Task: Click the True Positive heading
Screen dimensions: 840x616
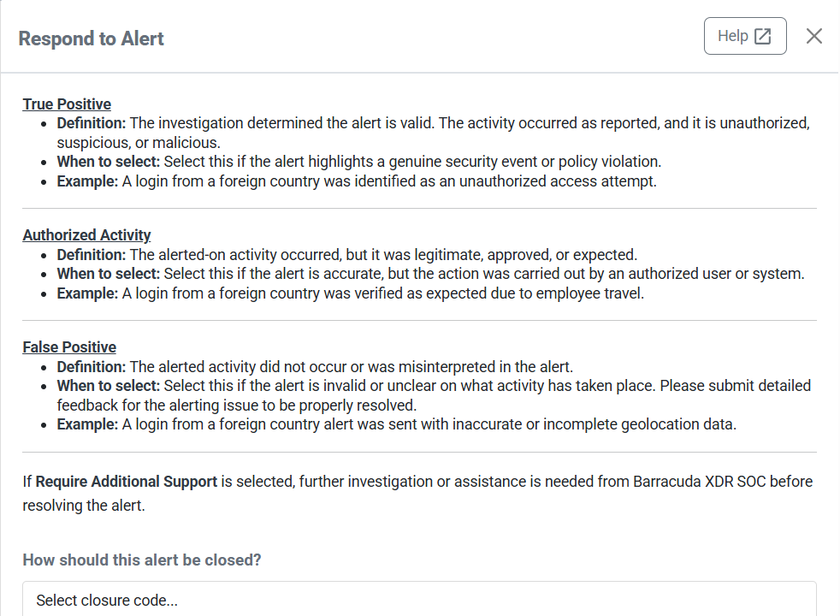Action: [x=67, y=104]
